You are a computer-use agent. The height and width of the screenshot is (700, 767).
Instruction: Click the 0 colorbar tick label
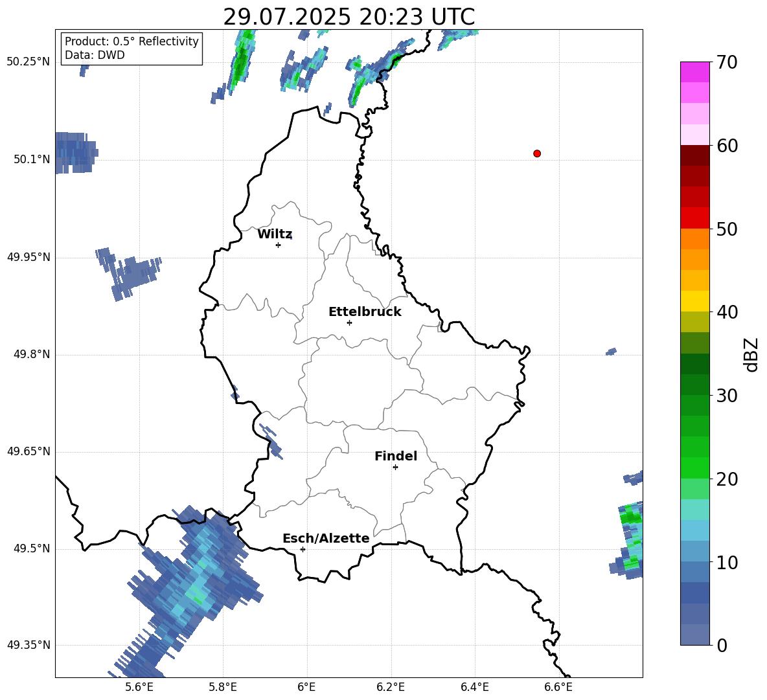click(x=722, y=645)
